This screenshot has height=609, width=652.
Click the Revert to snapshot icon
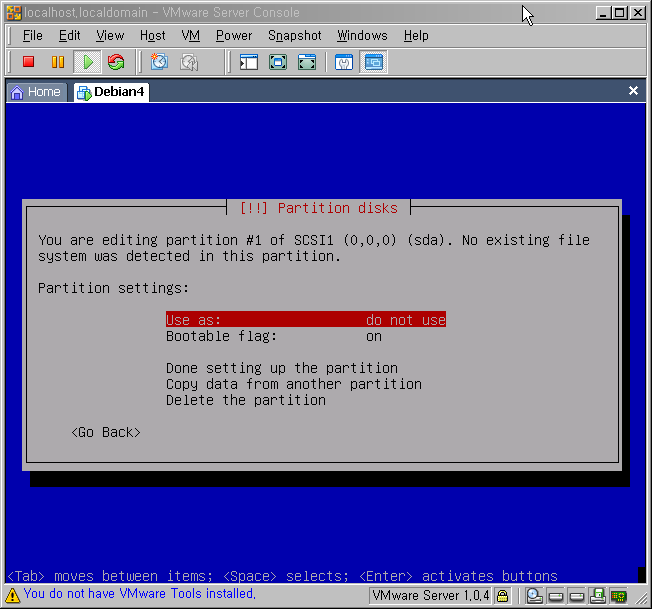tap(188, 62)
